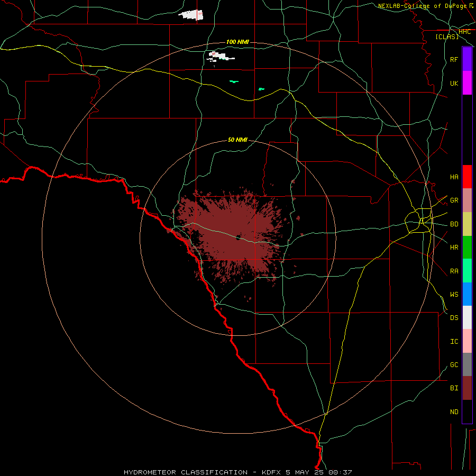Click the RA light-green legend swatch
This screenshot has height=476, width=476.
[467, 271]
